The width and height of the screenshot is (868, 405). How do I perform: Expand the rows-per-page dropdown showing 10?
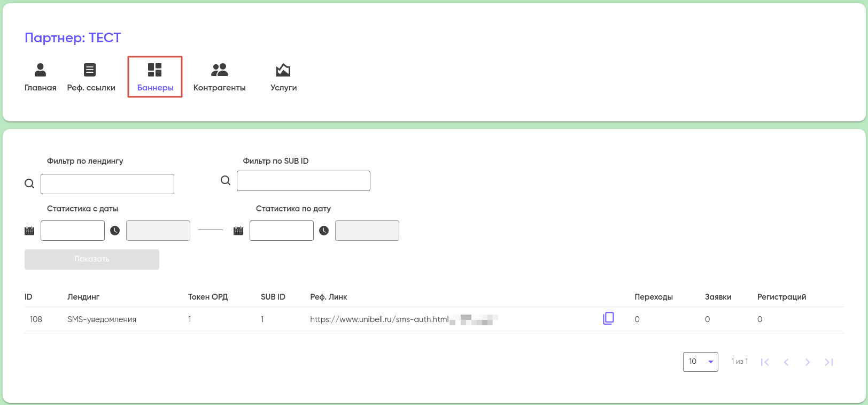[x=700, y=362]
